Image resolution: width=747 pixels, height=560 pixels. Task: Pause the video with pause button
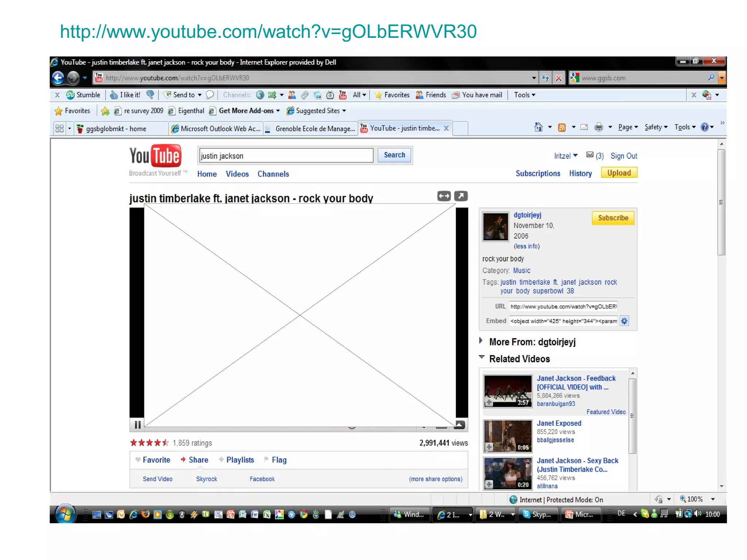pyautogui.click(x=138, y=425)
